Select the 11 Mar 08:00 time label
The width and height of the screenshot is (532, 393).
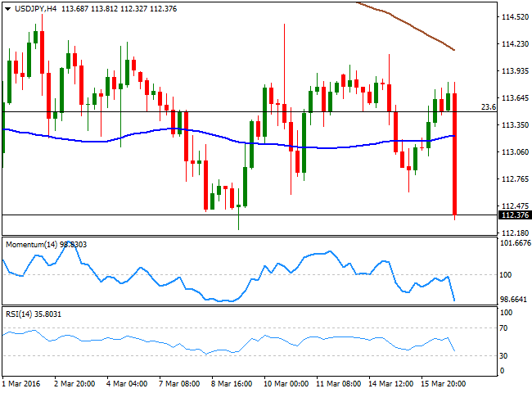click(x=338, y=384)
